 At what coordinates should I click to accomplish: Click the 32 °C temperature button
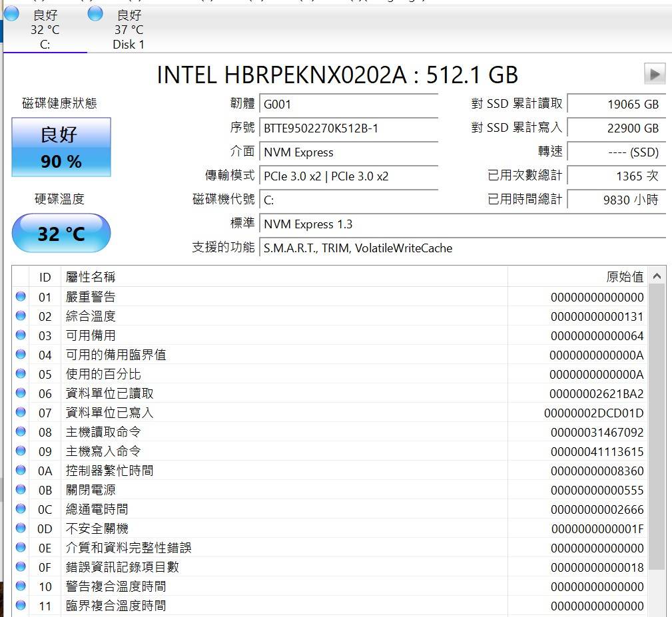61,234
